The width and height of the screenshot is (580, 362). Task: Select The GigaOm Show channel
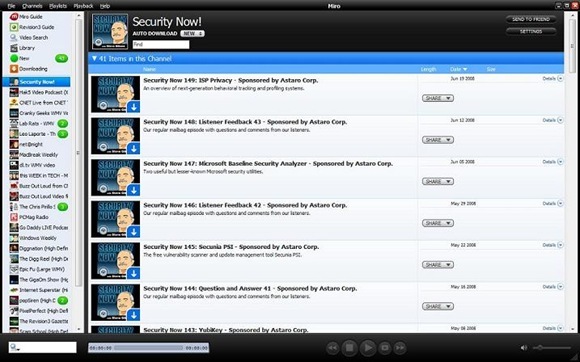(x=39, y=280)
